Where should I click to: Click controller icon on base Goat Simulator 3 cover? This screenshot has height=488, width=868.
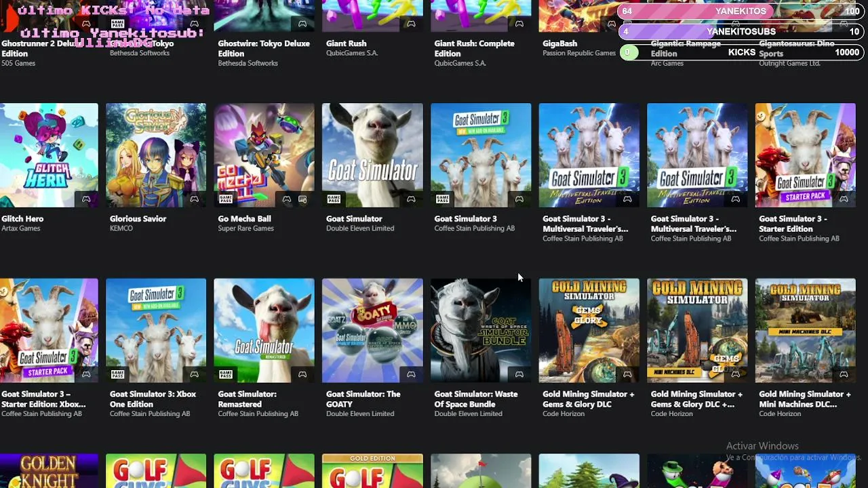point(519,199)
